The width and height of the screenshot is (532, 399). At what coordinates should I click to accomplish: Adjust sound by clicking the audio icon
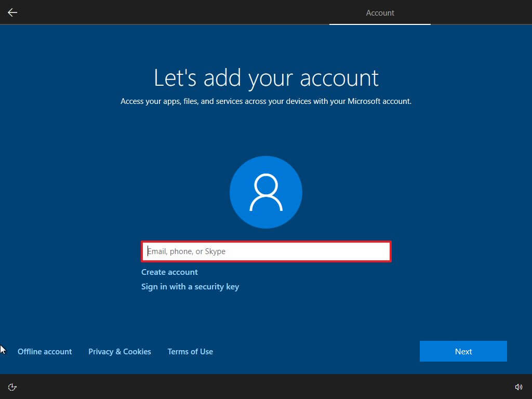[518, 387]
